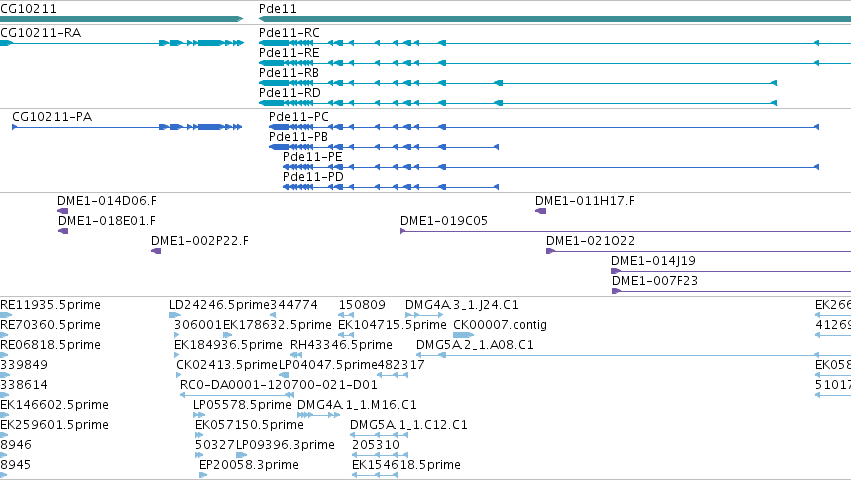Click the 482317 feature label
851x480 pixels.
click(401, 365)
